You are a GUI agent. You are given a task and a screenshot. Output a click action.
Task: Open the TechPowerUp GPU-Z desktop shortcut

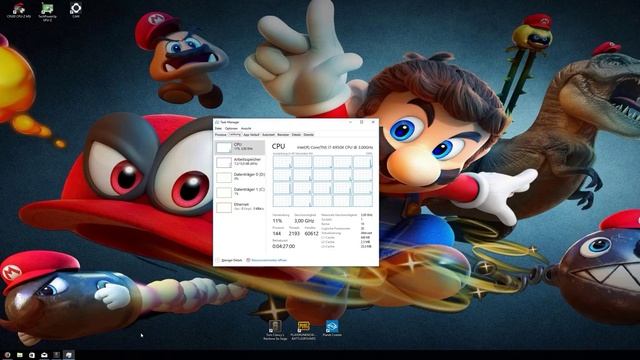coord(47,11)
